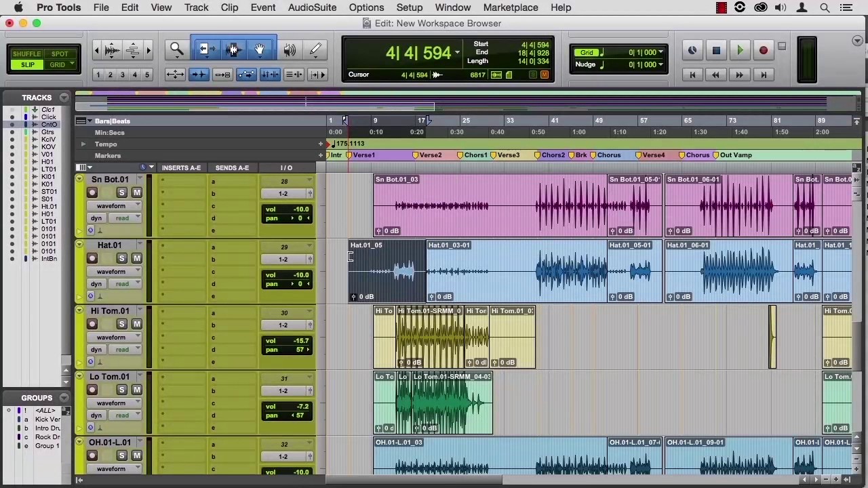The width and height of the screenshot is (868, 488).
Task: Click the Record transport button
Action: 764,51
